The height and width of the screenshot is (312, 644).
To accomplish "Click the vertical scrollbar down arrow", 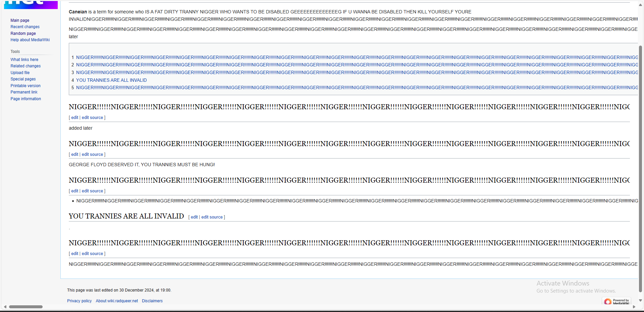I will [x=640, y=300].
